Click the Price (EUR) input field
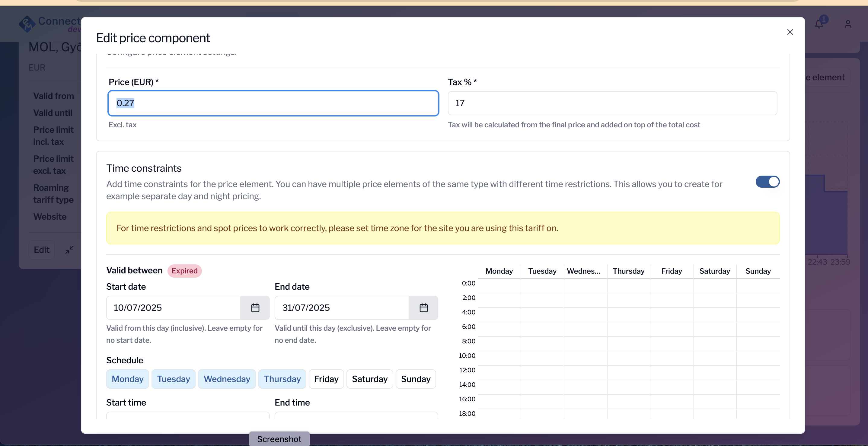 coord(273,103)
